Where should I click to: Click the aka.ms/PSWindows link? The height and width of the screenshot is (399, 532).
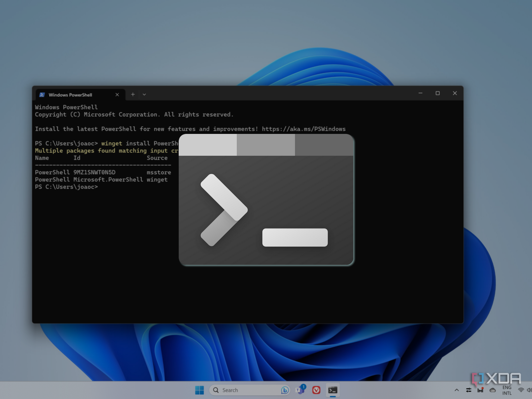tap(304, 129)
